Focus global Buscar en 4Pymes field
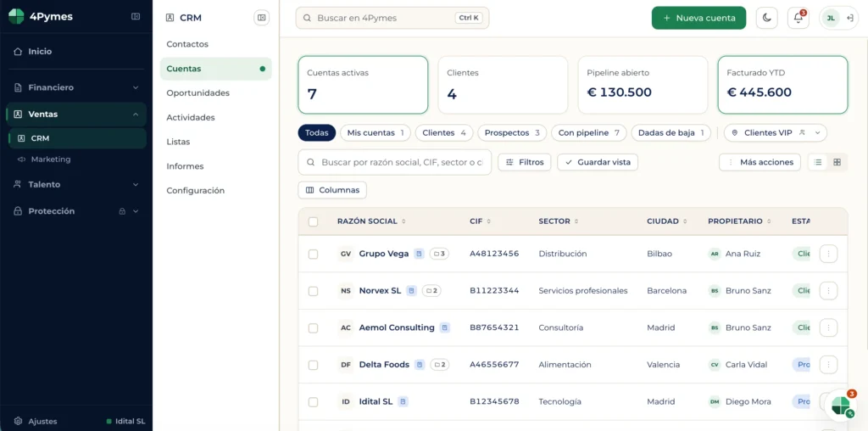The width and height of the screenshot is (868, 431). [x=392, y=18]
